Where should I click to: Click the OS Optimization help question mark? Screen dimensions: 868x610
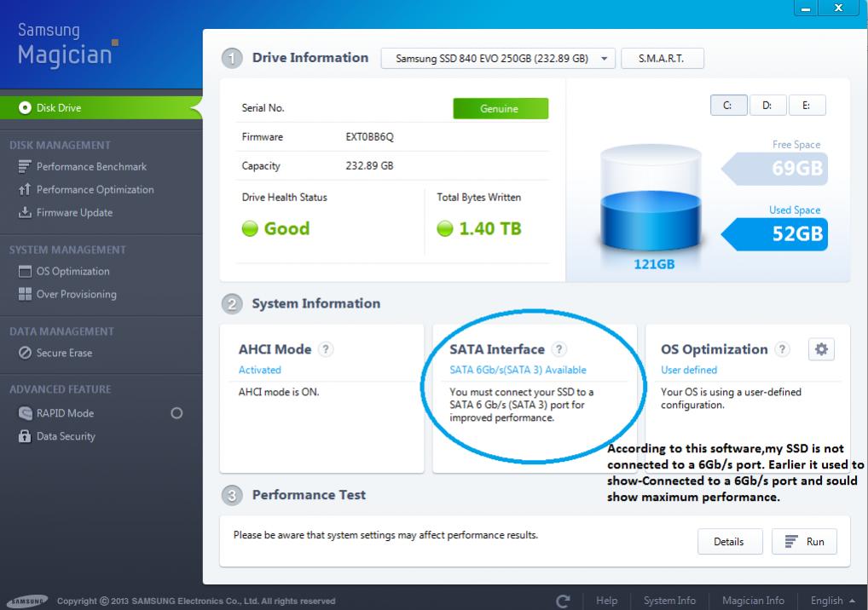(782, 349)
